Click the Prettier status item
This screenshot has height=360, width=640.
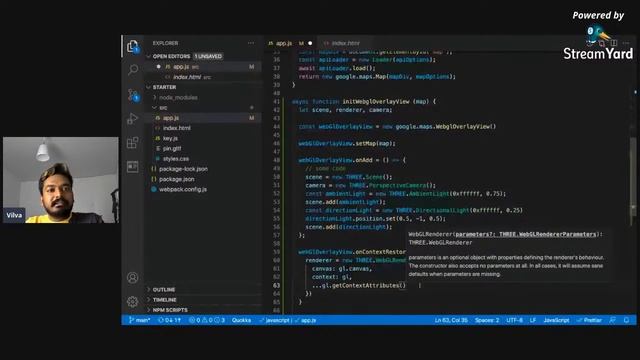pyautogui.click(x=589, y=320)
